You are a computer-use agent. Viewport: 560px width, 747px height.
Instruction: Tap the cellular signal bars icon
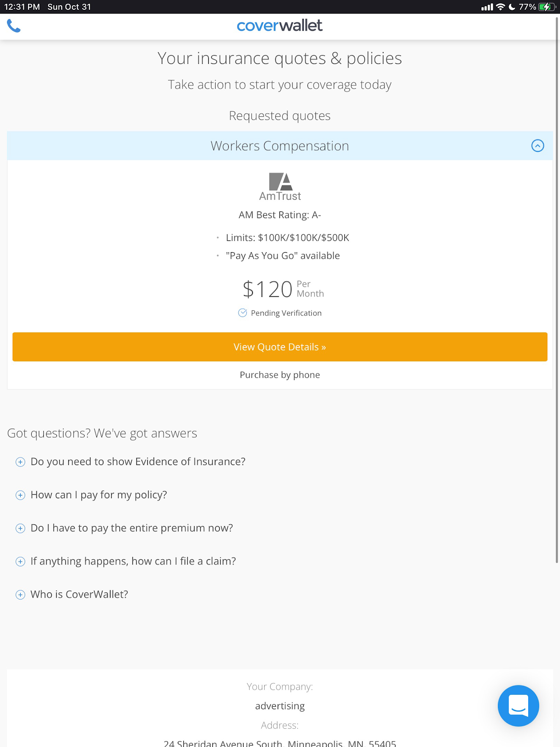coord(487,7)
